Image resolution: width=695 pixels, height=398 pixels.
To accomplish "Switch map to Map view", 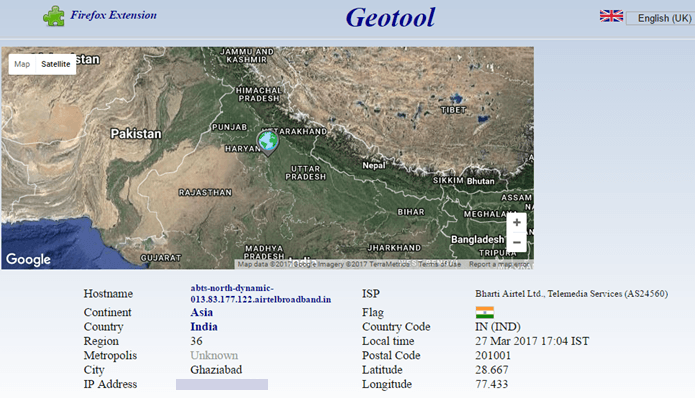I will tap(22, 64).
